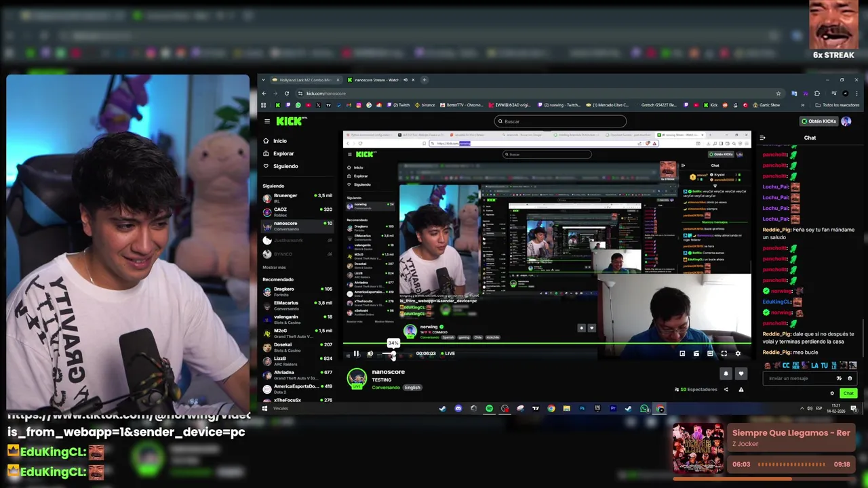The width and height of the screenshot is (868, 488).
Task: Open user profile avatar menu
Action: click(x=846, y=121)
